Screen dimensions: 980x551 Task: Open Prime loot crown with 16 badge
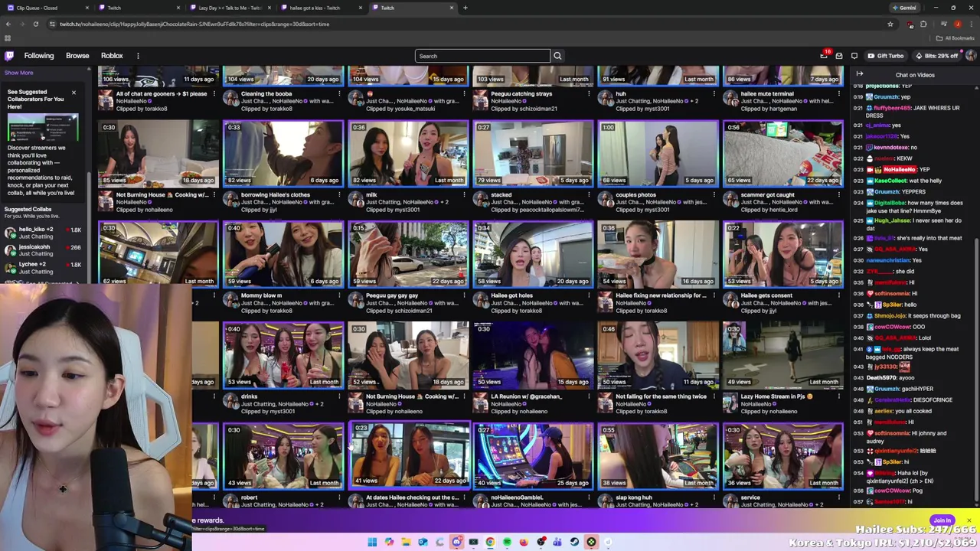pyautogui.click(x=824, y=56)
